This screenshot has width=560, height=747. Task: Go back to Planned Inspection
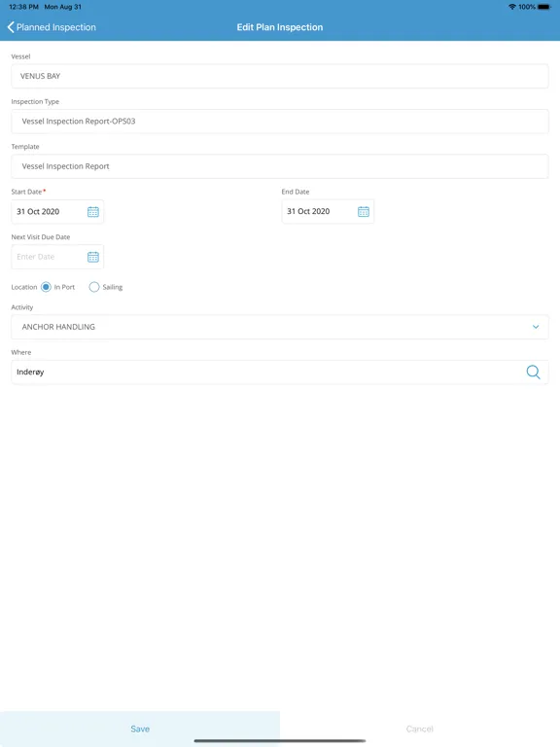tap(52, 27)
